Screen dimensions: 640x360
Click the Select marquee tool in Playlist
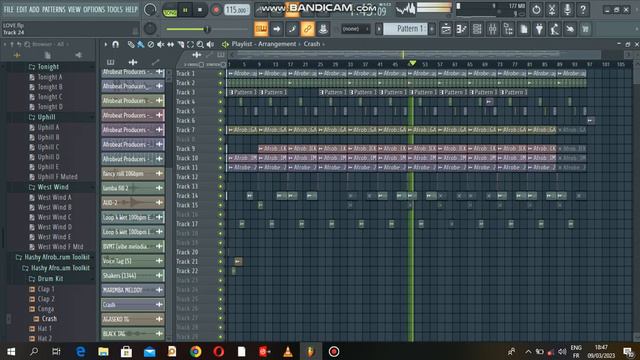190,44
